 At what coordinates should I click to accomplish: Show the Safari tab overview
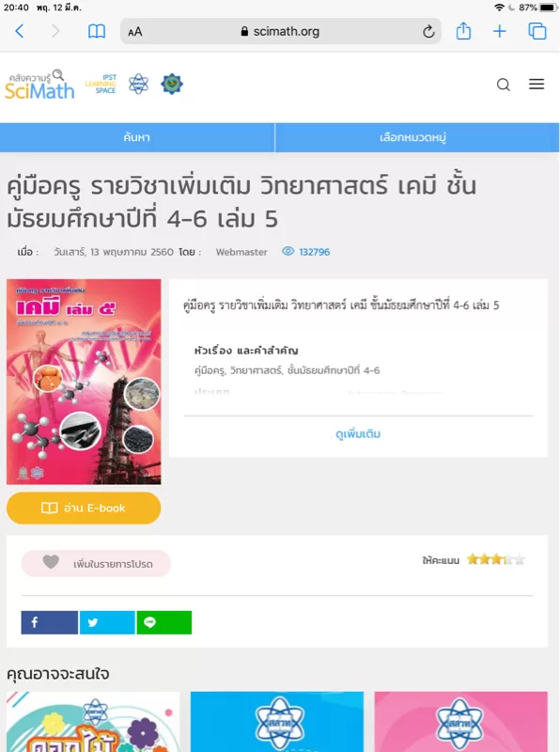[x=537, y=31]
